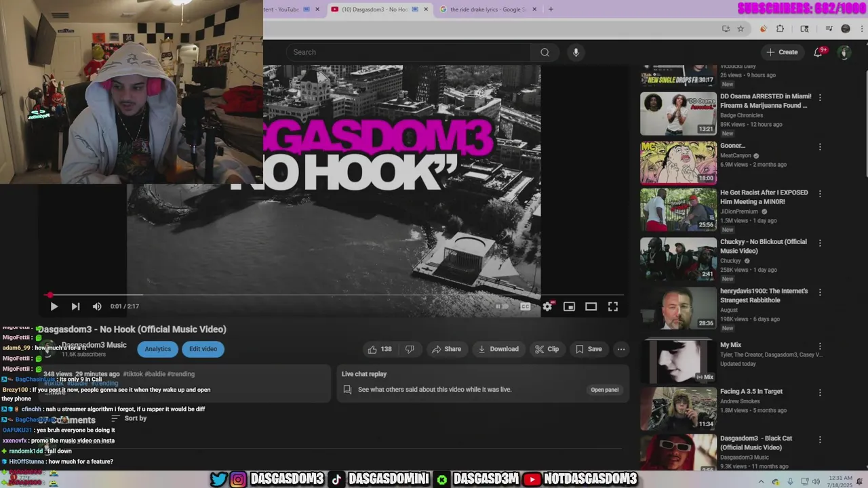Search with voice microphone button

coord(576,52)
